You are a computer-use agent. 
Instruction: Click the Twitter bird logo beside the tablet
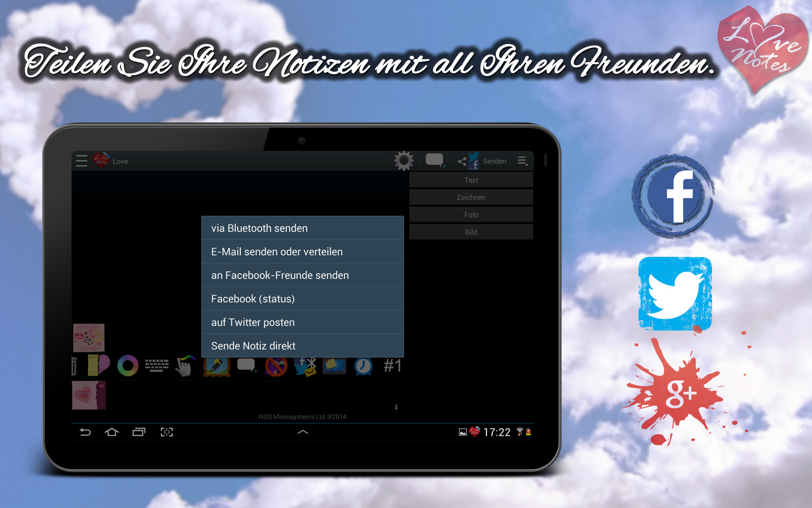675,294
